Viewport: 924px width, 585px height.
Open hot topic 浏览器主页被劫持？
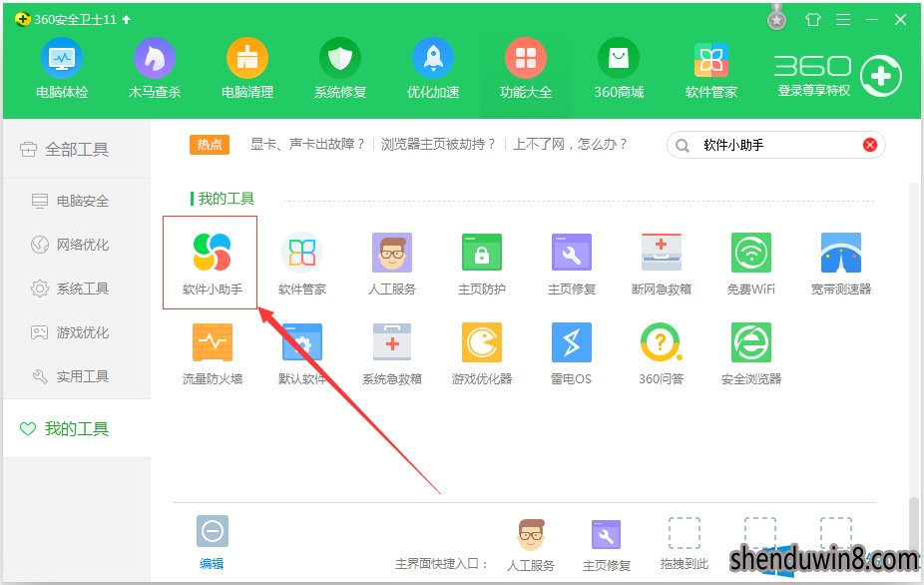pos(438,144)
